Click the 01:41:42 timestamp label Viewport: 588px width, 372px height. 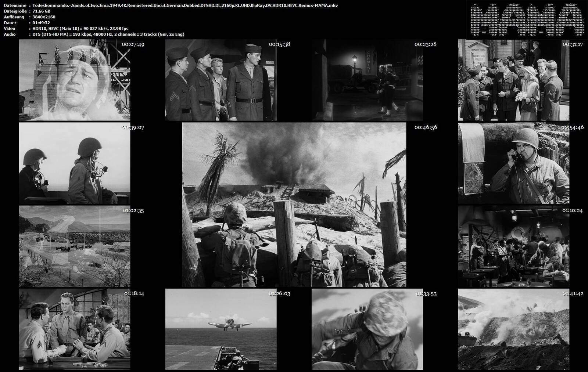tap(573, 294)
